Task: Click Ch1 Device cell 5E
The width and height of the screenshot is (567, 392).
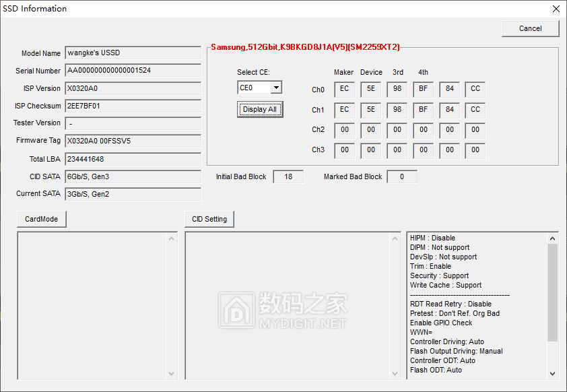Action: point(370,110)
